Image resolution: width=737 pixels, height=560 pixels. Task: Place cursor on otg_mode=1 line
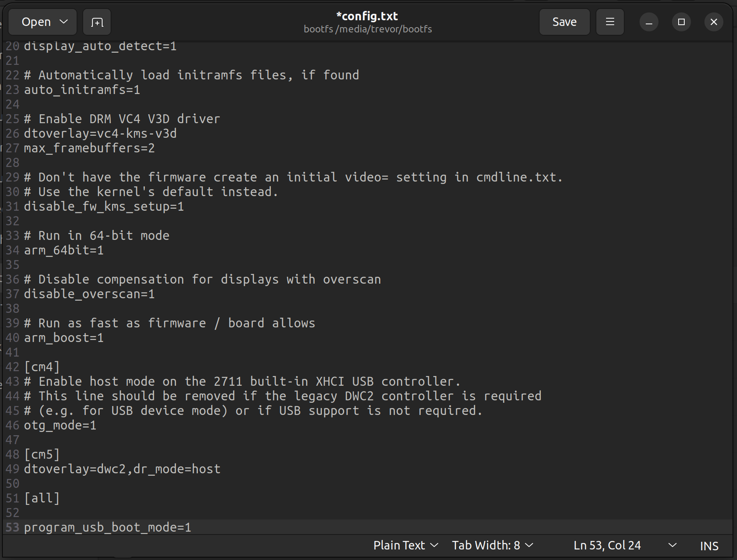pyautogui.click(x=60, y=425)
